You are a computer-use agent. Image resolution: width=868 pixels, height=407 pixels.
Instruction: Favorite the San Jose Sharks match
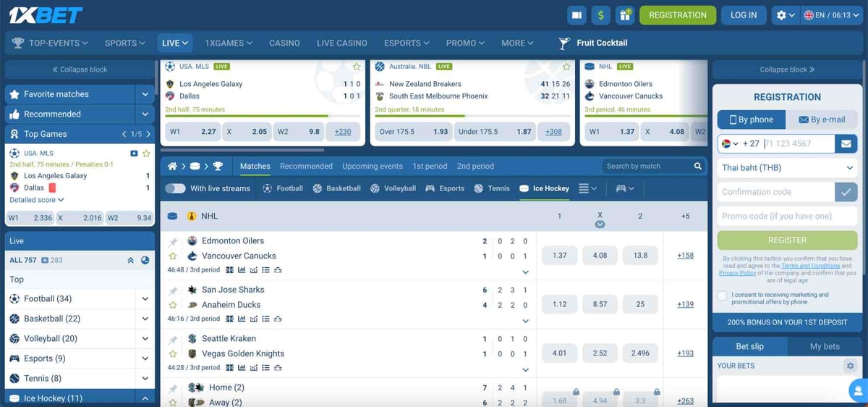point(173,305)
